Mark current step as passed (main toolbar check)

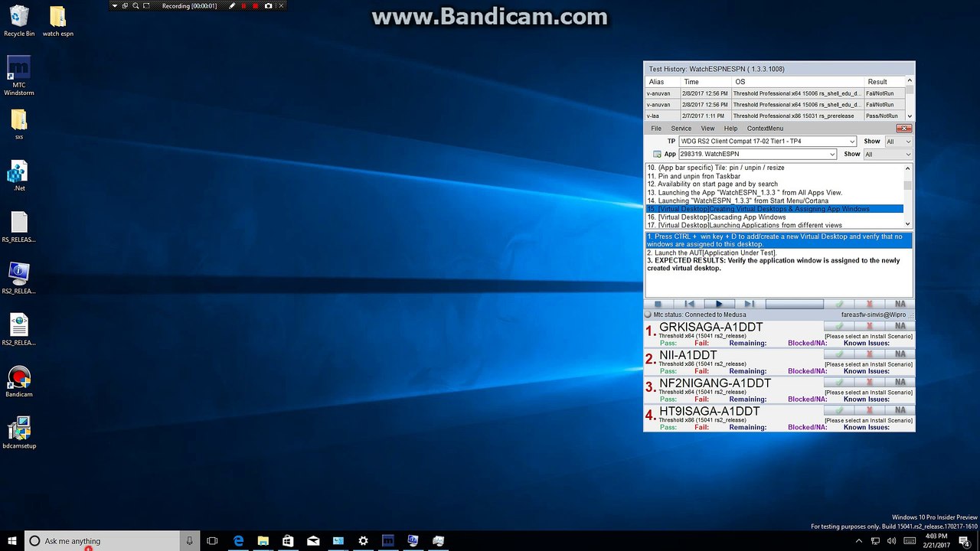839,304
